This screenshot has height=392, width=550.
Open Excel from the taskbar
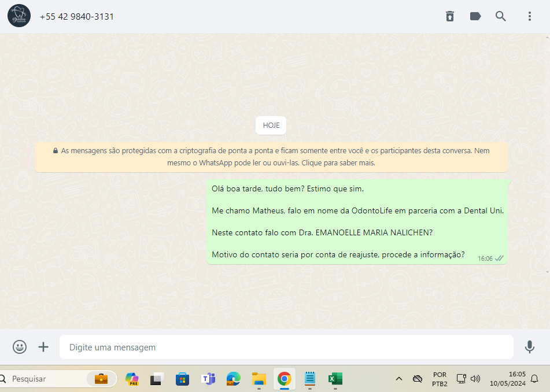pyautogui.click(x=335, y=379)
